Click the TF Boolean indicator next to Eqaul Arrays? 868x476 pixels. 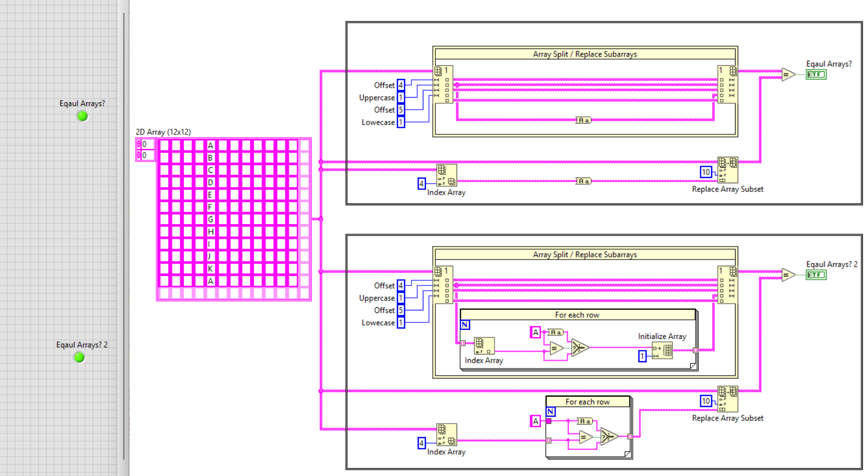point(816,74)
